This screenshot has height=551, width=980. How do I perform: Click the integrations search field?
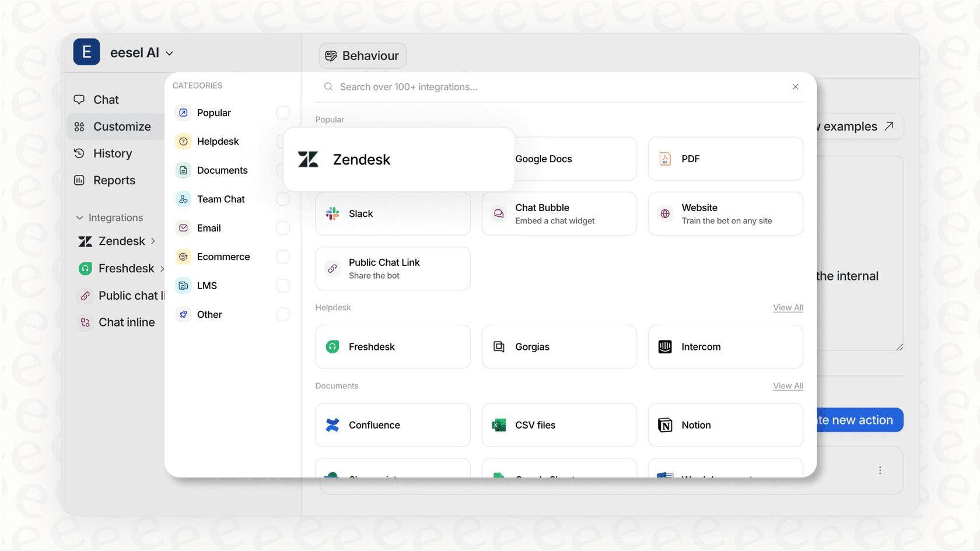point(525,86)
